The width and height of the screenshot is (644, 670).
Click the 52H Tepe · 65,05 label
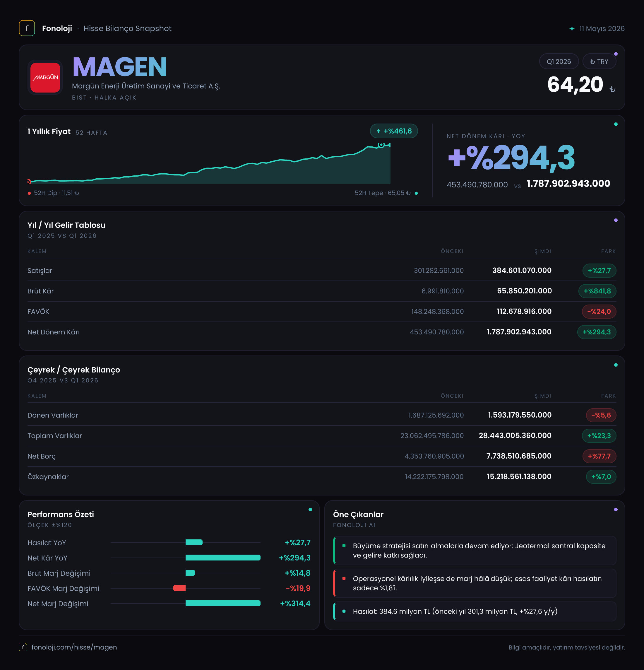click(382, 193)
